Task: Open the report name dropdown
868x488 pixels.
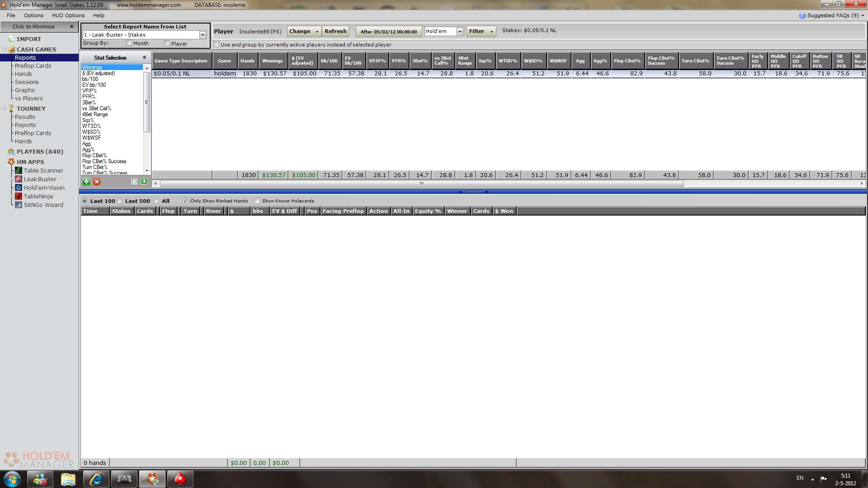Action: [203, 35]
